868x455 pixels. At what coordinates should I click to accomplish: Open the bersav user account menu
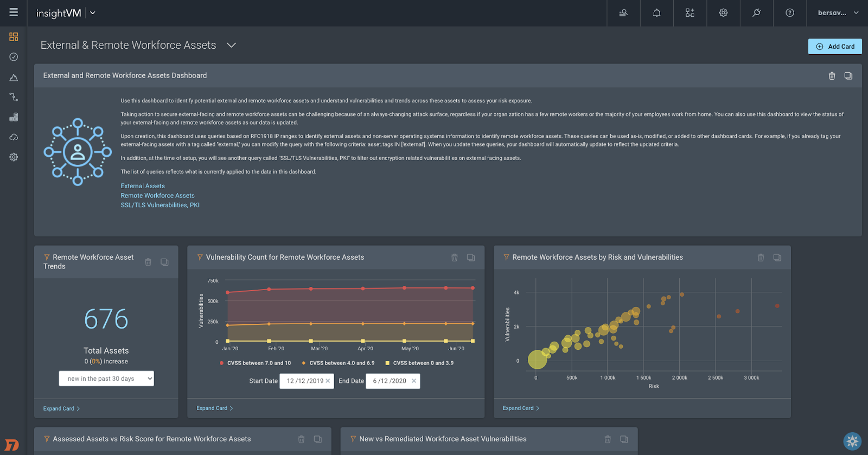pos(838,13)
